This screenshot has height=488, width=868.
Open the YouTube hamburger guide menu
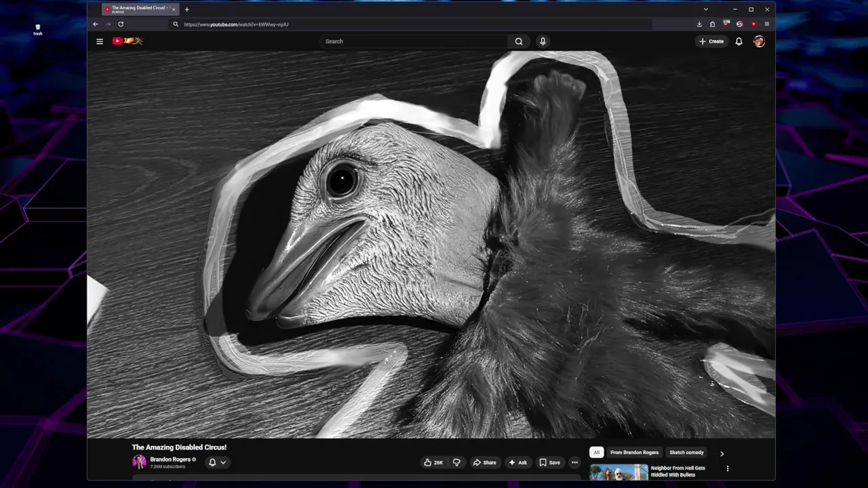click(x=100, y=41)
